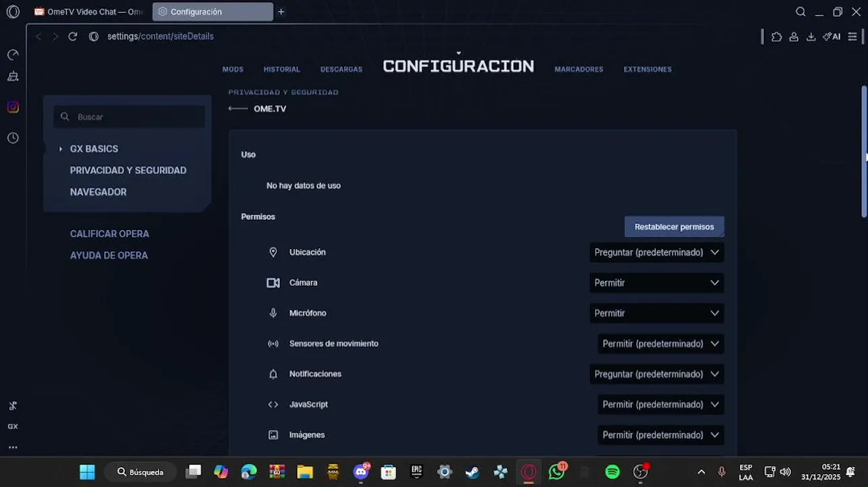868x487 pixels.
Task: Return to previous page with OME.TV back arrow
Action: (238, 108)
